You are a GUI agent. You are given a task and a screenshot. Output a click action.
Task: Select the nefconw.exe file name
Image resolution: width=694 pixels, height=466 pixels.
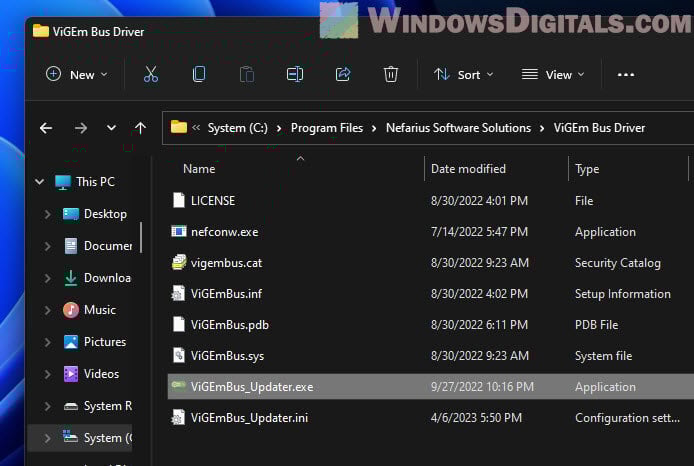[224, 232]
